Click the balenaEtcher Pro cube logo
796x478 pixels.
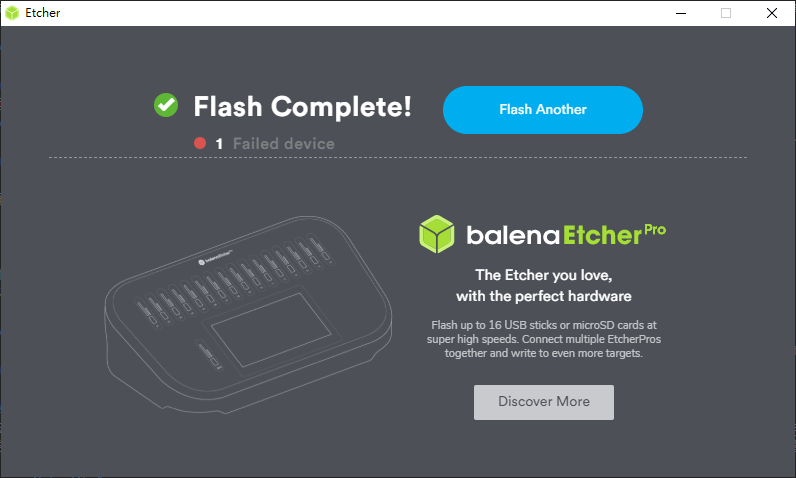click(437, 234)
